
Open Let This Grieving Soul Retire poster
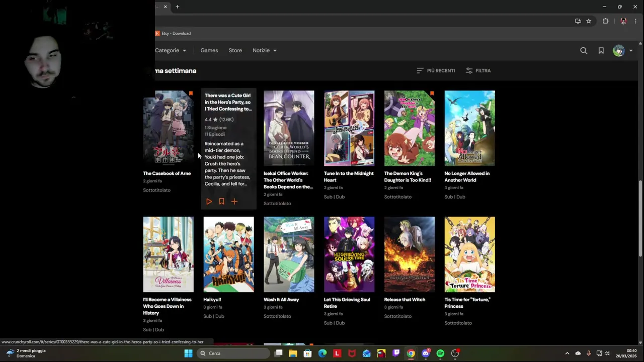(x=349, y=254)
